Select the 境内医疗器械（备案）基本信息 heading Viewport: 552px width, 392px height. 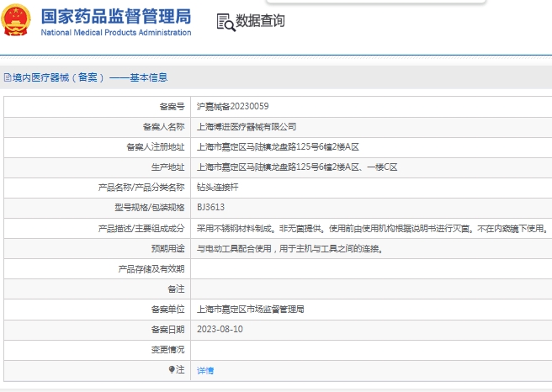[x=90, y=77]
